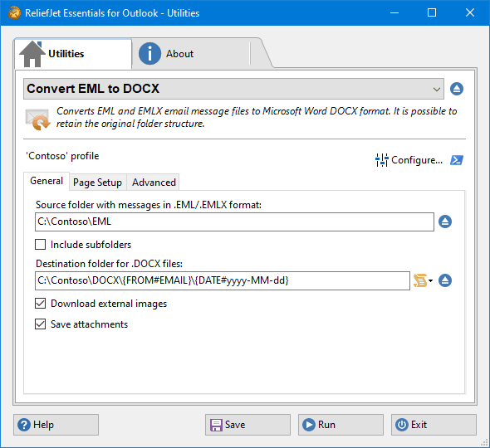Viewport: 490px width, 448px height.
Task: Click the PowerShell command line icon
Action: click(x=457, y=160)
